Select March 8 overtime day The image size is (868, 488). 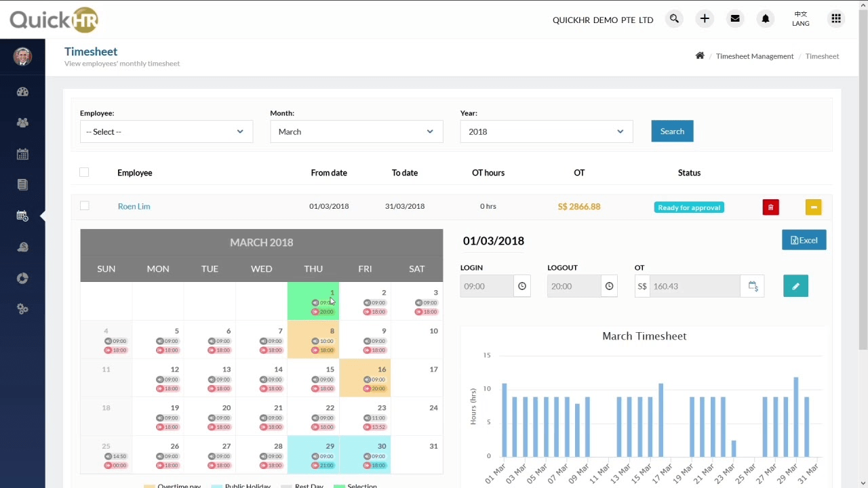click(x=313, y=340)
